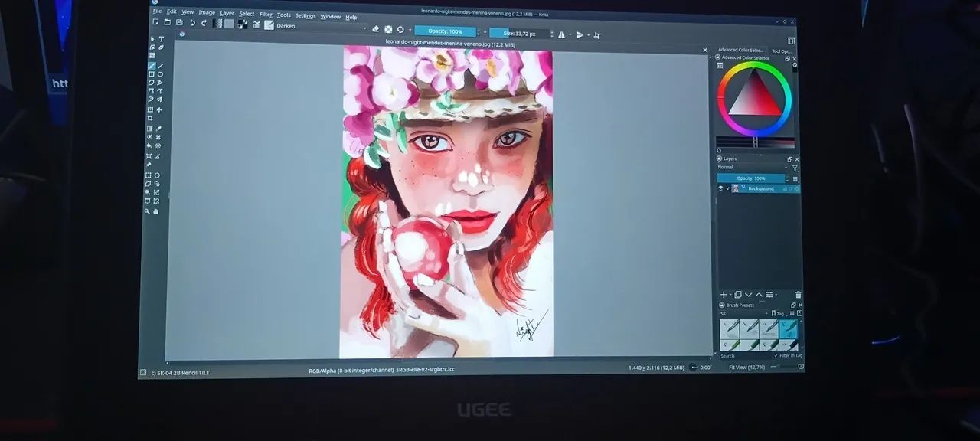Open the layer Normal blend mode dropdown
This screenshot has height=441, width=980.
coord(753,167)
